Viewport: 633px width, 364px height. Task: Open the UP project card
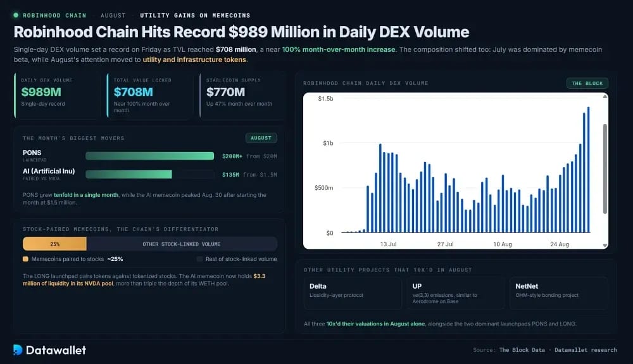pos(456,293)
